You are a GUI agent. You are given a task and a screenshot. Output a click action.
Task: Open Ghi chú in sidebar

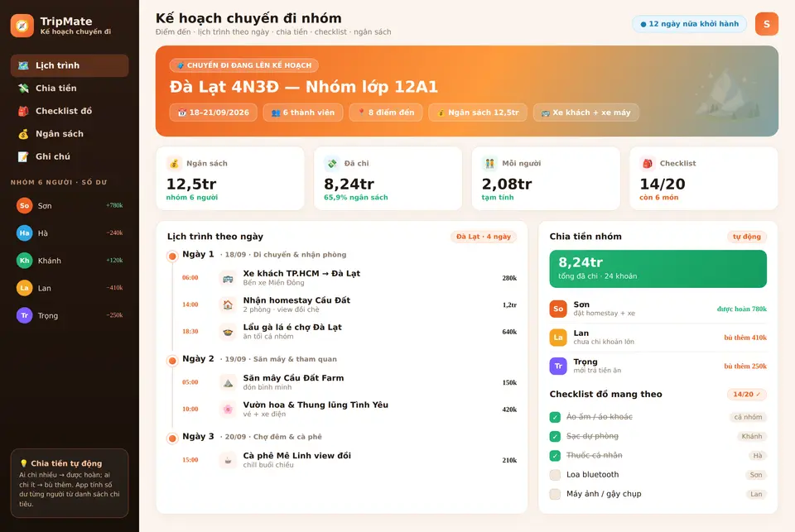(70, 156)
